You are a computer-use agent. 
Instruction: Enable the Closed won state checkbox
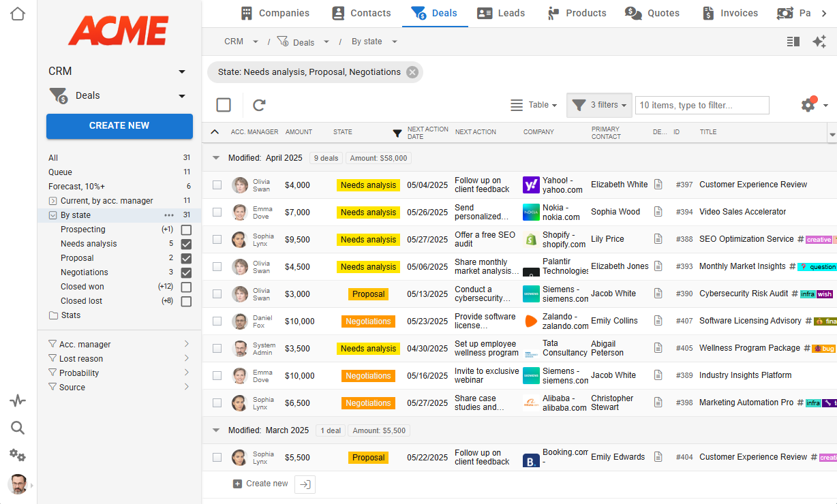click(x=186, y=287)
